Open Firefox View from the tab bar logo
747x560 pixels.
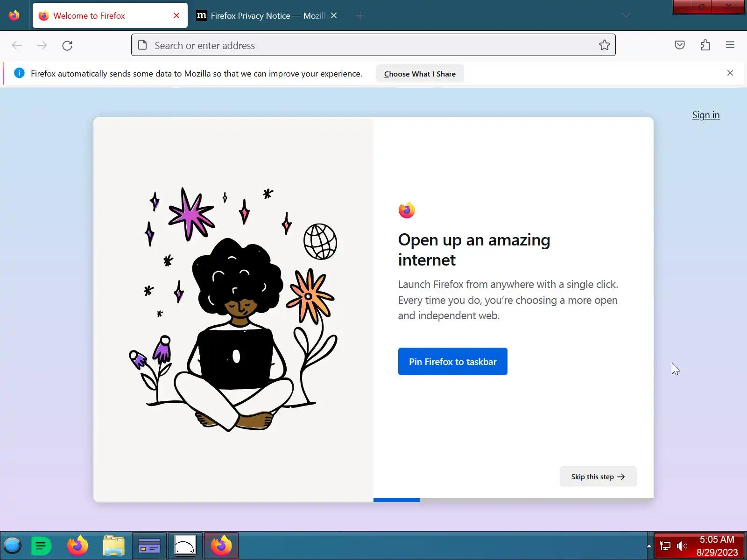14,15
